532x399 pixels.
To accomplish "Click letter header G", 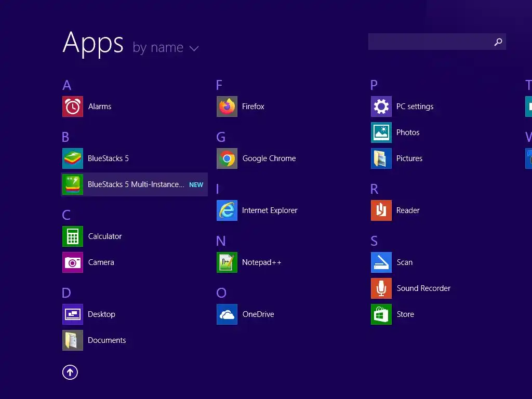I will 221,137.
